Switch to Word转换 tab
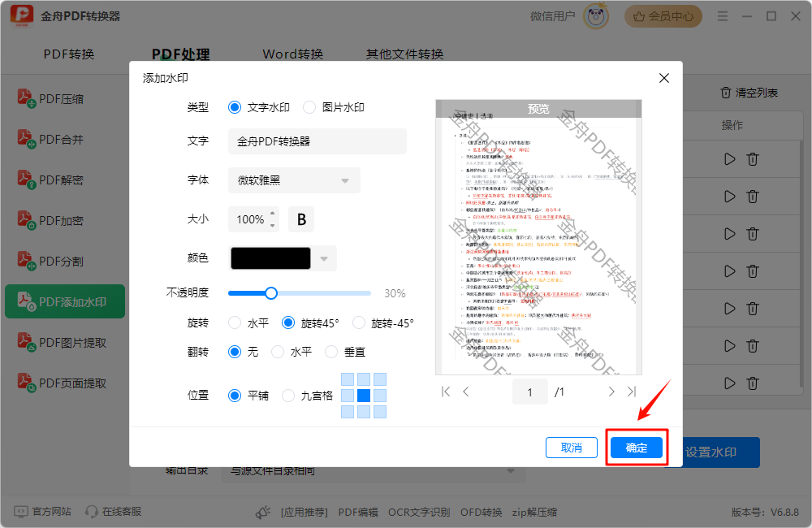The height and width of the screenshot is (528, 812). pos(293,54)
